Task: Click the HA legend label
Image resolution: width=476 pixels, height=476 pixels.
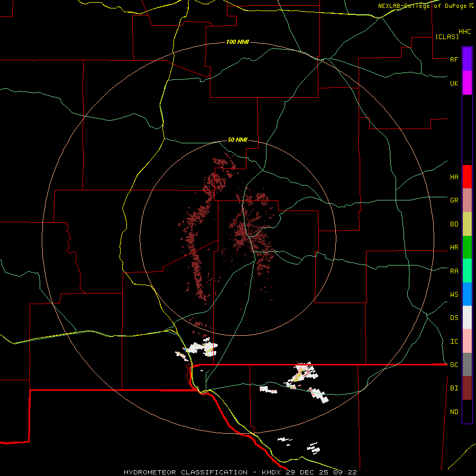Action: click(x=454, y=177)
